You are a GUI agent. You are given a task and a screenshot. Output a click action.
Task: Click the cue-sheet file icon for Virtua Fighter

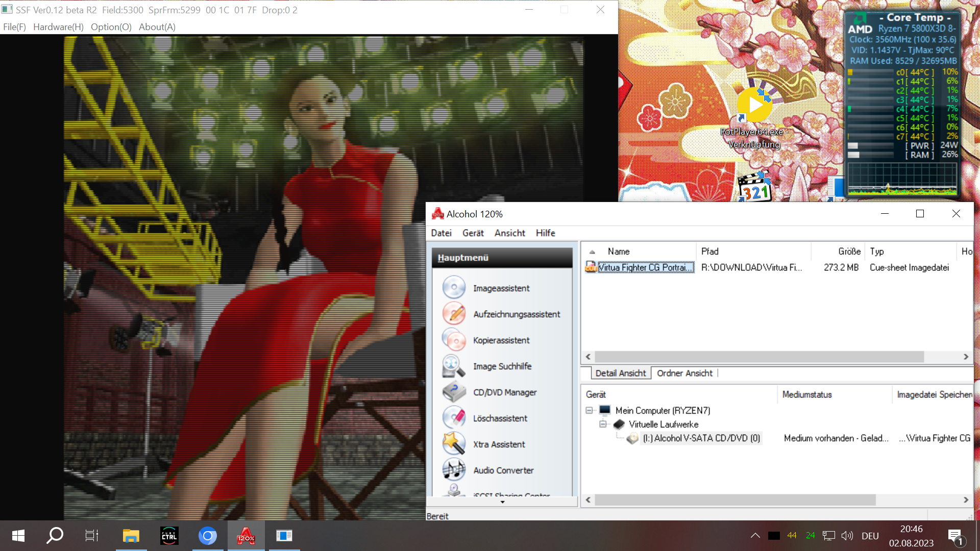(x=591, y=267)
